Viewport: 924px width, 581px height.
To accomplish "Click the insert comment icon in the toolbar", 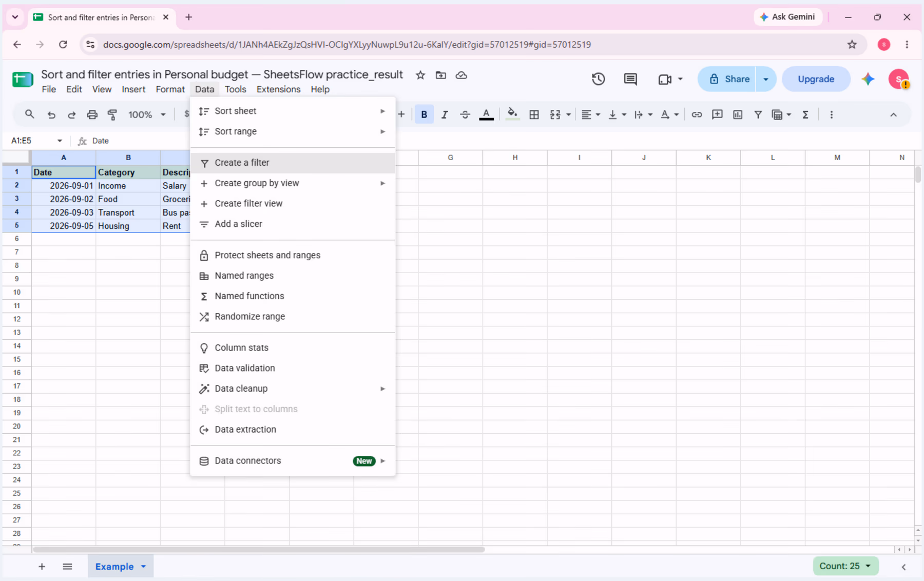I will coord(717,114).
